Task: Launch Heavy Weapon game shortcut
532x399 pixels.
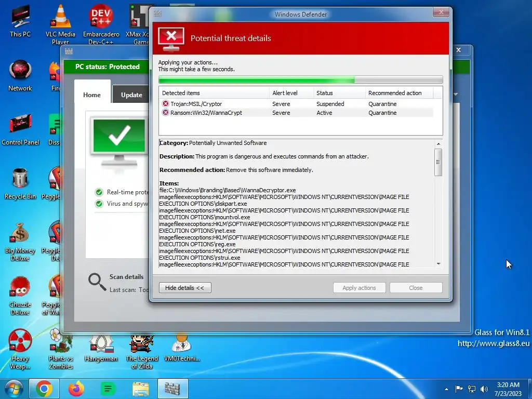Action: (20, 350)
